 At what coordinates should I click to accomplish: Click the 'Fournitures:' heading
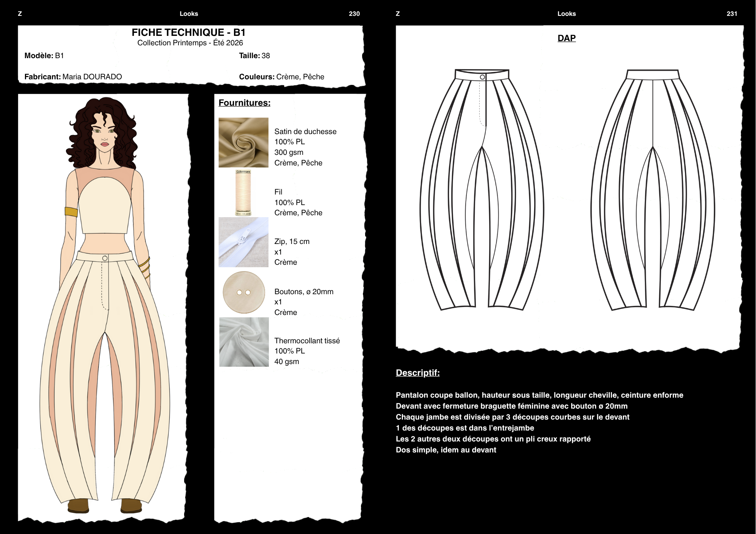click(x=245, y=103)
